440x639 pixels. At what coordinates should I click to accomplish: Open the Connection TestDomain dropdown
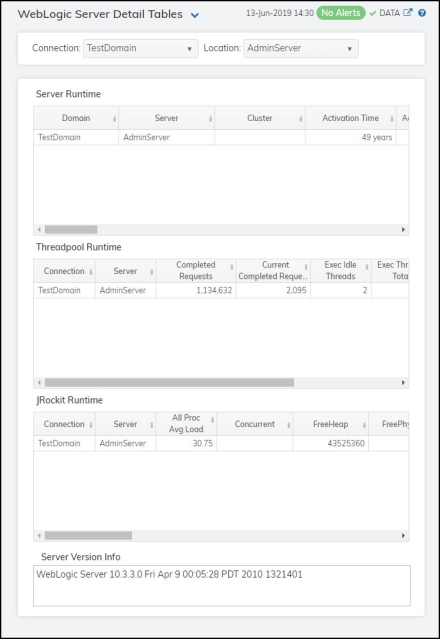click(141, 48)
